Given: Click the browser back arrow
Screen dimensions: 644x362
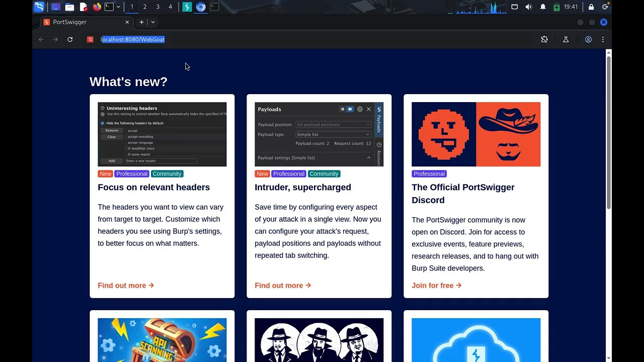Looking at the screenshot, I should click(41, 39).
